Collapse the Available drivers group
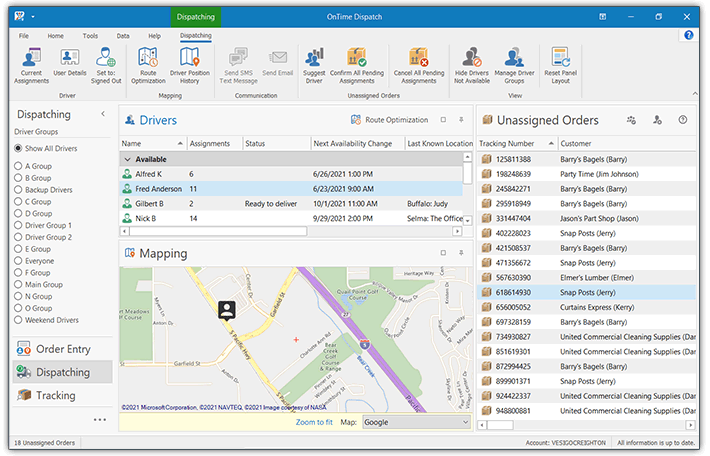The width and height of the screenshot is (710, 456). coord(128,159)
